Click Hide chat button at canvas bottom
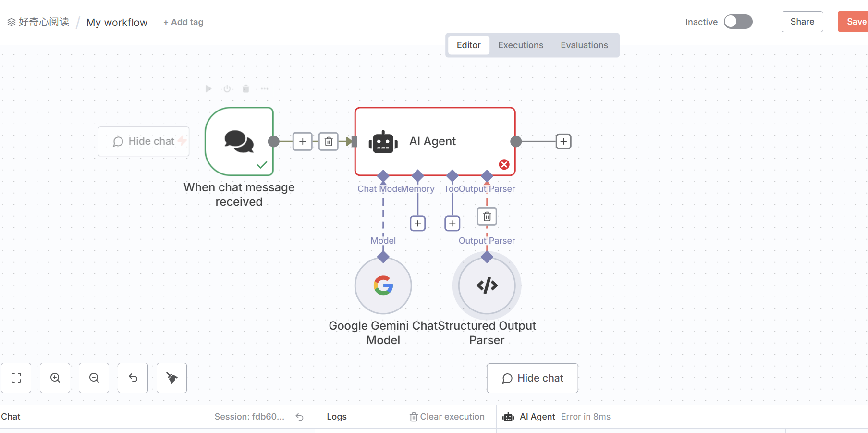The height and width of the screenshot is (433, 868). tap(532, 378)
